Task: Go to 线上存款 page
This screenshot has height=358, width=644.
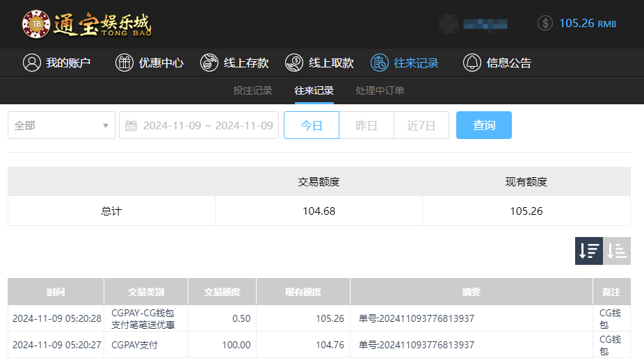Action: 234,63
